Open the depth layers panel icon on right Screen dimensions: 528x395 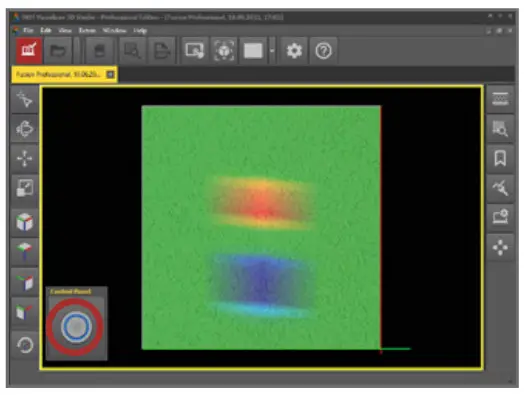pyautogui.click(x=500, y=99)
